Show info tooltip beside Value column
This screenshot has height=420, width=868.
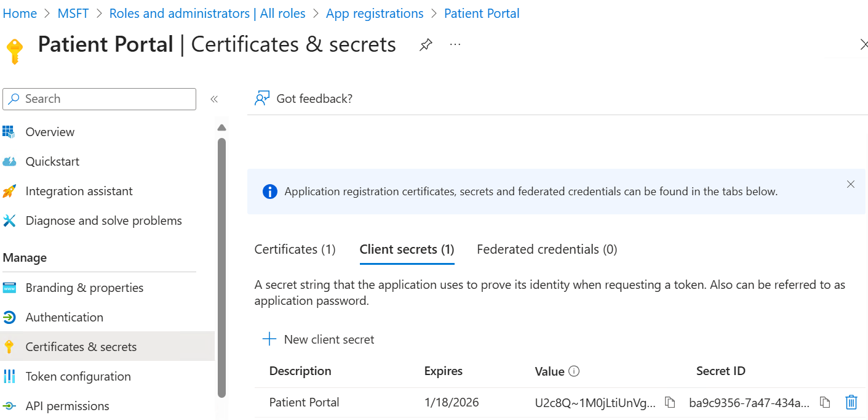tap(574, 371)
